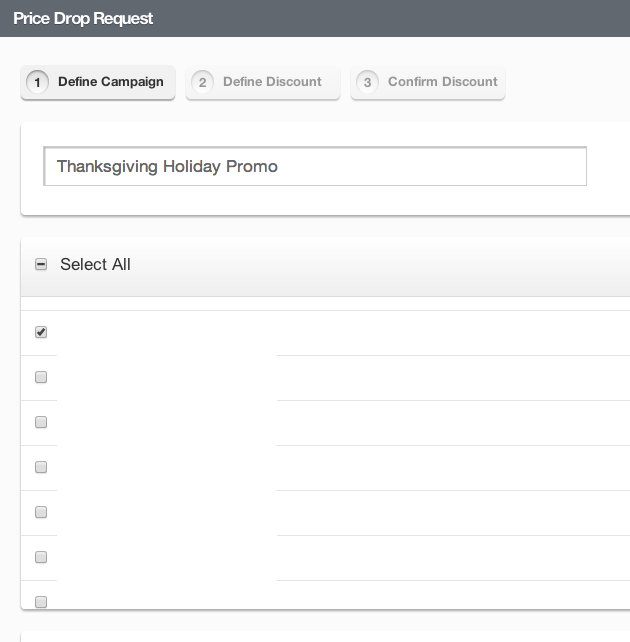Uncheck the checked first row checkbox
Screen dimensions: 630x642
point(41,332)
